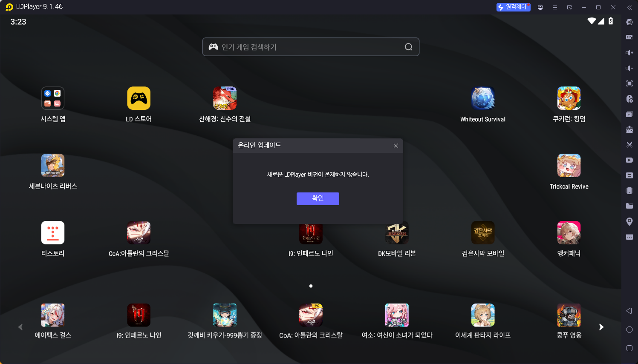This screenshot has height=364, width=638.
Task: Launch 앵커패닉 game
Action: pyautogui.click(x=569, y=233)
